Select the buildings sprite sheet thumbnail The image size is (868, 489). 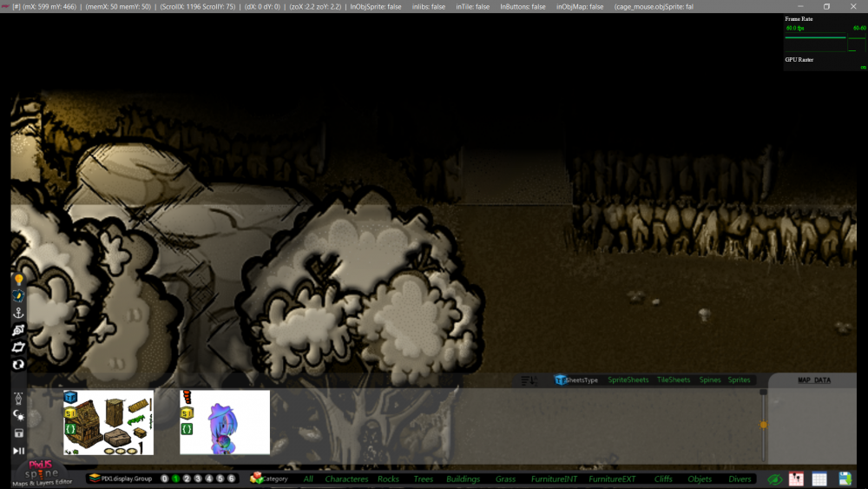click(x=108, y=422)
